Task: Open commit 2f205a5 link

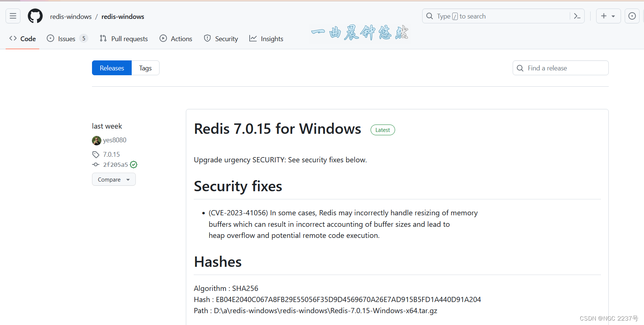Action: [x=115, y=165]
